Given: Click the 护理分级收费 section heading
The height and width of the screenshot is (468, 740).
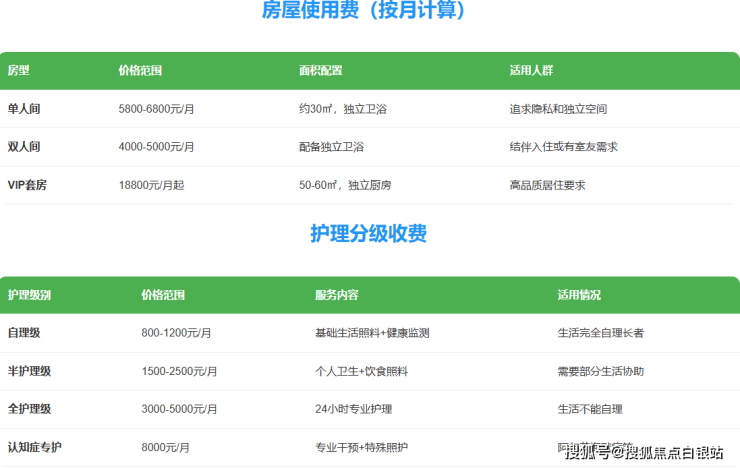Looking at the screenshot, I should pyautogui.click(x=368, y=234).
